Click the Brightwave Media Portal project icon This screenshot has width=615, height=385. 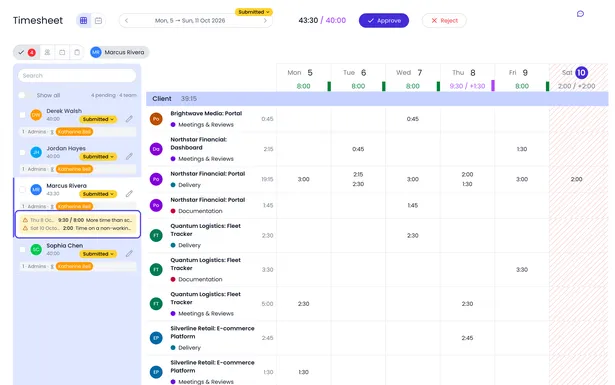156,119
